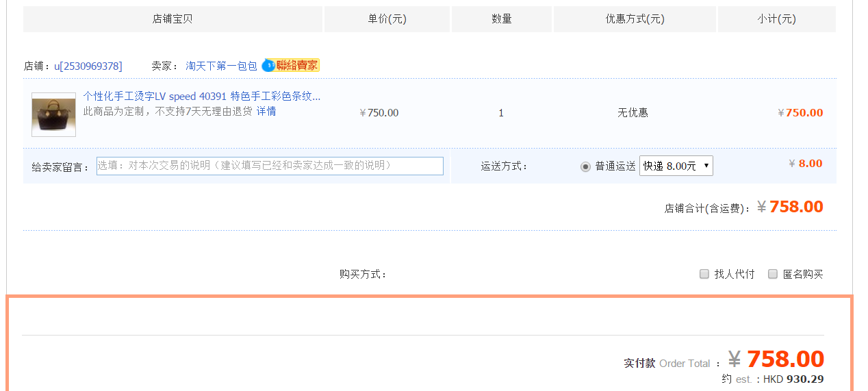Click the 单价(元) column header

(x=387, y=19)
